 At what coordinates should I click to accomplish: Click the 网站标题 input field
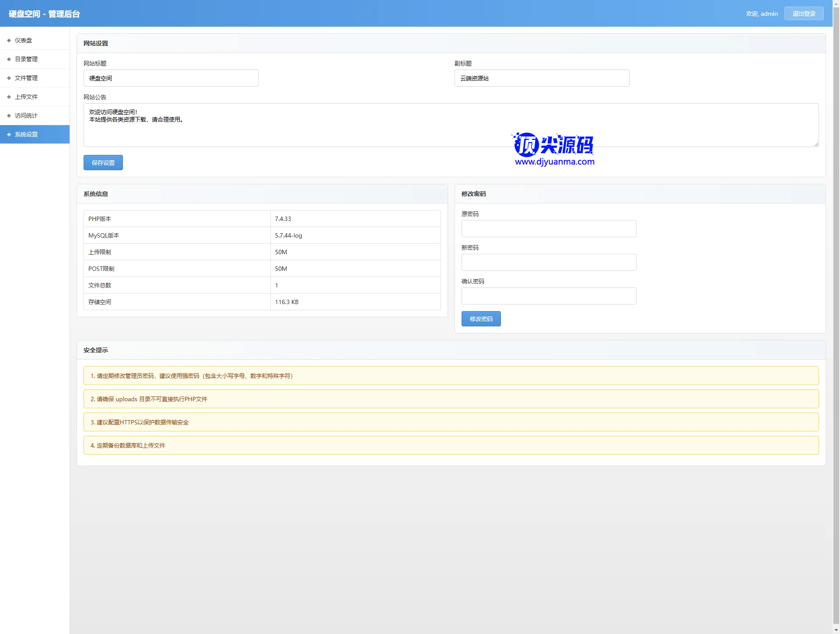pos(171,78)
